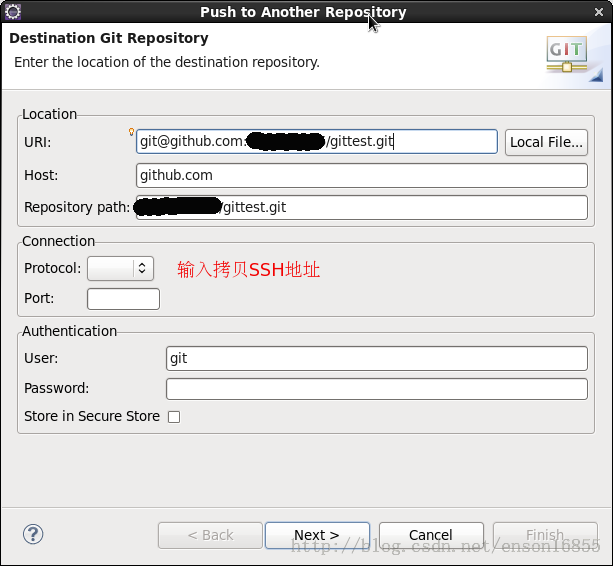The width and height of the screenshot is (613, 566).
Task: Click the "Repository path:" label
Action: tap(77, 207)
